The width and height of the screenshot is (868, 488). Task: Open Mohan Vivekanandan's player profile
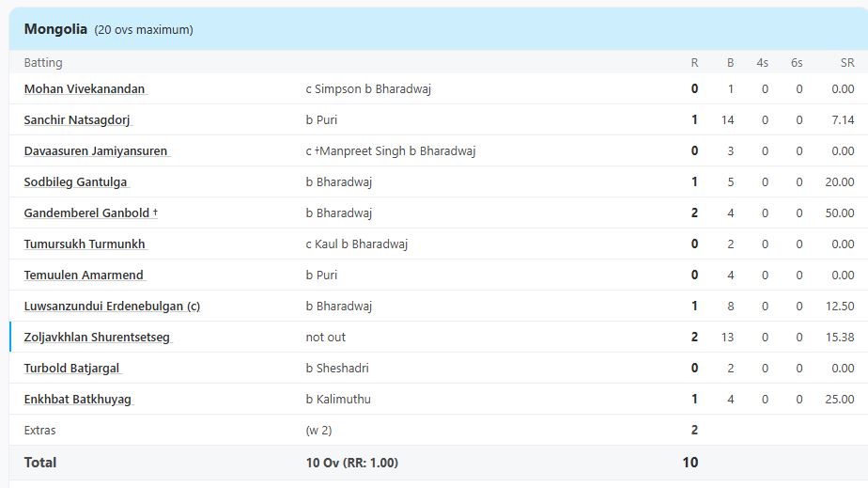point(85,89)
